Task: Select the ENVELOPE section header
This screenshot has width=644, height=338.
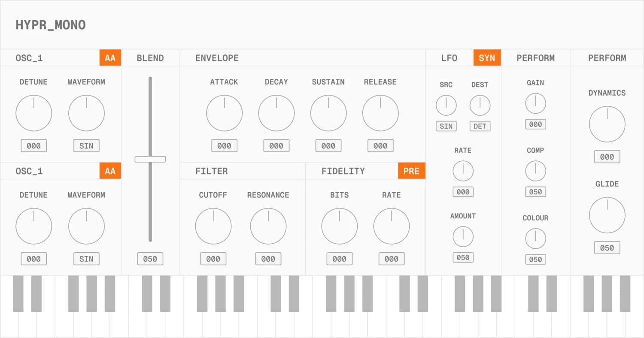Action: pos(217,58)
